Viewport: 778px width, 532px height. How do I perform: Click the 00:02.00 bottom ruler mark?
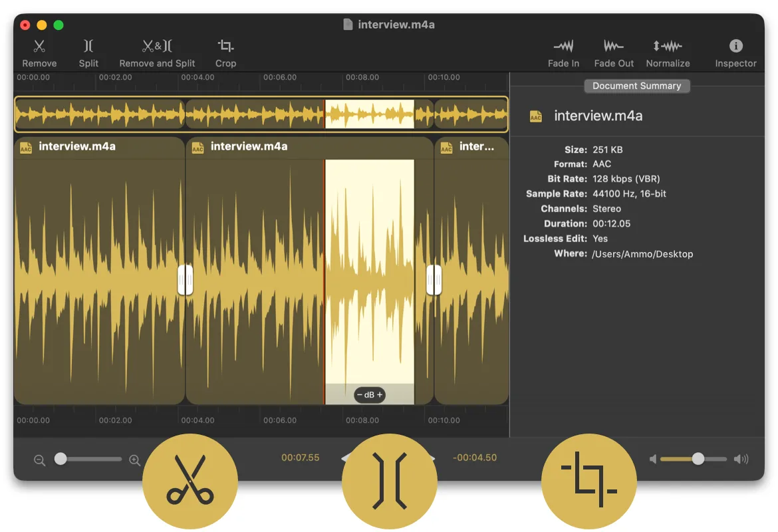point(115,420)
